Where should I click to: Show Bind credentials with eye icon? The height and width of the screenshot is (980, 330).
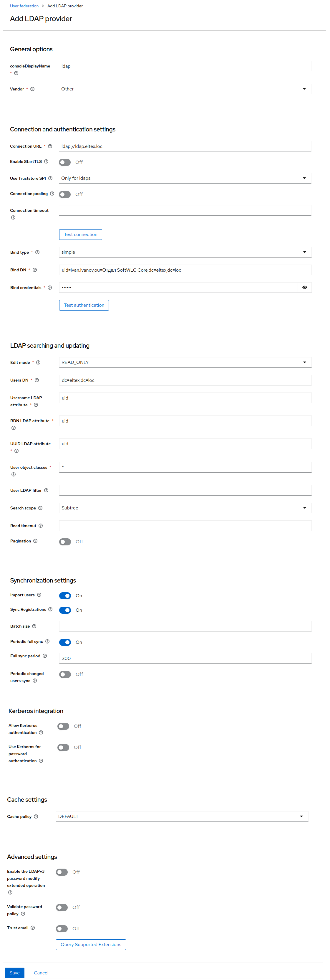pyautogui.click(x=304, y=288)
